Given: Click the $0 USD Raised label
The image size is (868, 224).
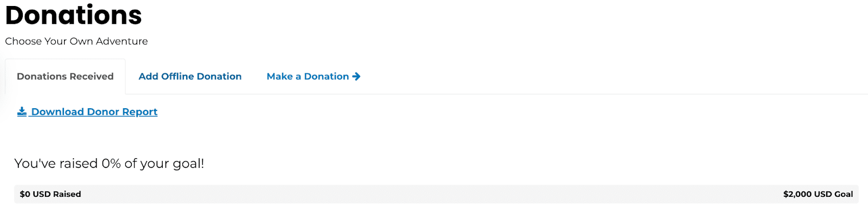Looking at the screenshot, I should click(50, 194).
